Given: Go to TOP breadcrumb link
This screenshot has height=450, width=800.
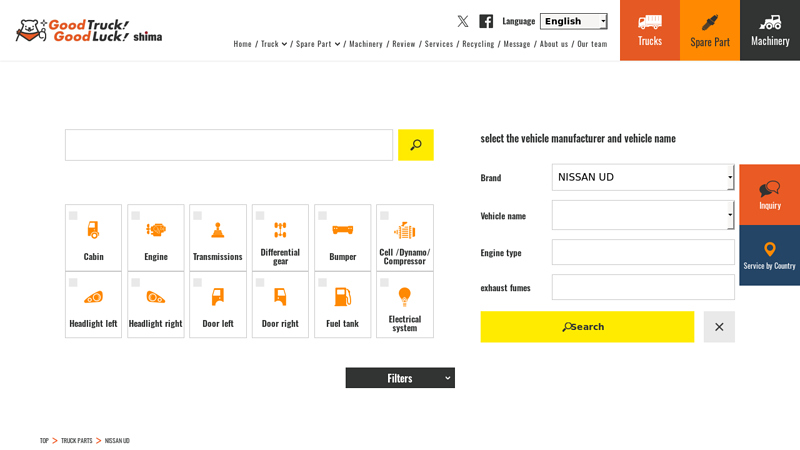Looking at the screenshot, I should pos(44,440).
